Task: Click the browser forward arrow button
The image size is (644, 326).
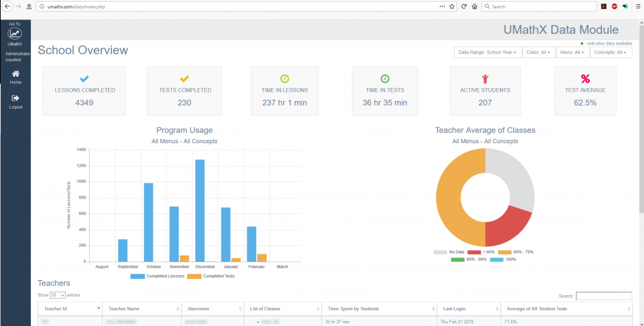Action: click(18, 6)
